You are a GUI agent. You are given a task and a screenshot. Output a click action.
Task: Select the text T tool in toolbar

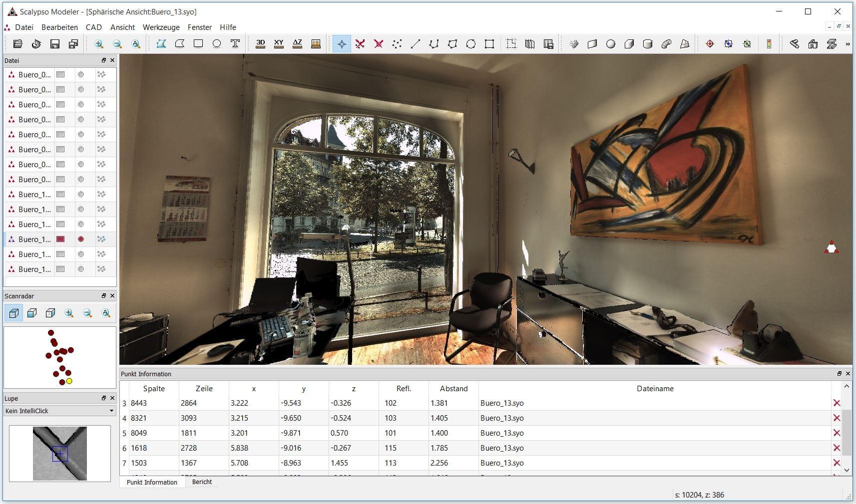click(x=235, y=44)
